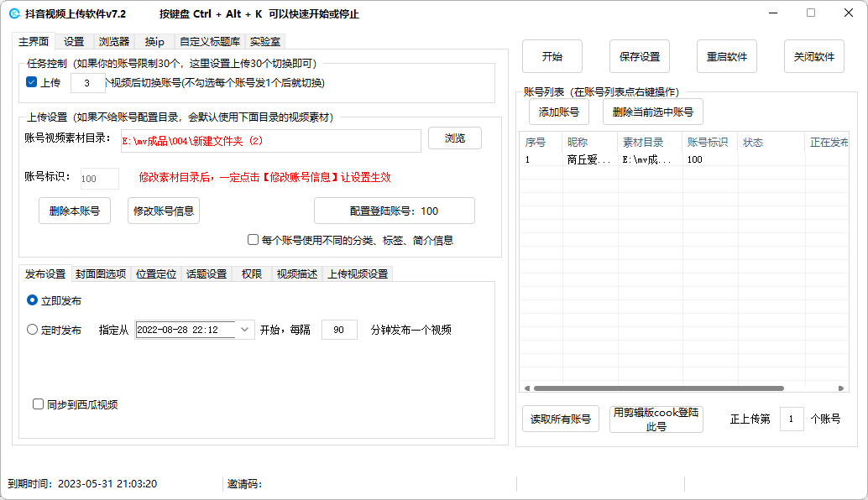
Task: Click the app logo icon in title bar
Action: tap(15, 13)
